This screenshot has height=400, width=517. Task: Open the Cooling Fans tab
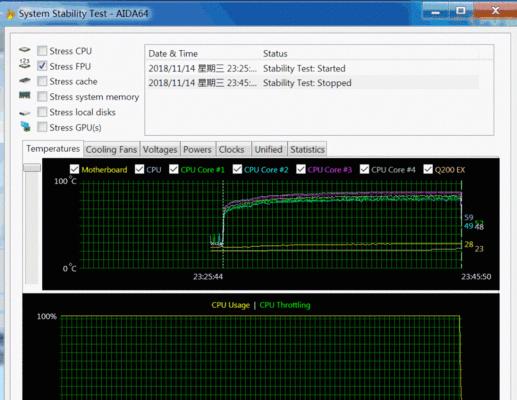(111, 149)
